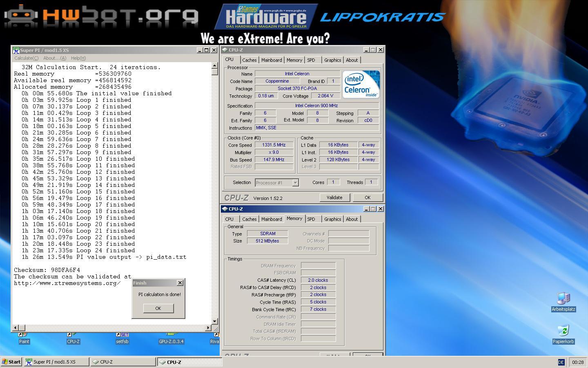Close the Finish dialog with X
The height and width of the screenshot is (368, 588).
click(x=180, y=283)
